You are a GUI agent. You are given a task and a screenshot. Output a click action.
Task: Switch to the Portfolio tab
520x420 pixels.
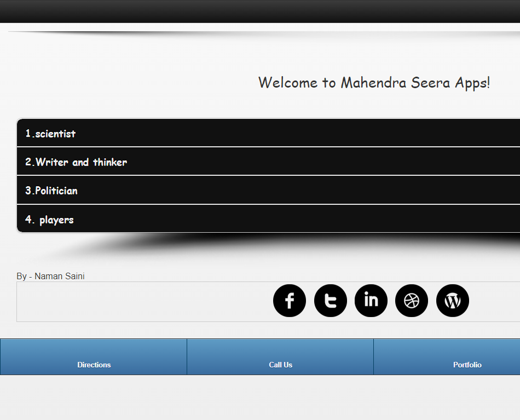pos(447,357)
